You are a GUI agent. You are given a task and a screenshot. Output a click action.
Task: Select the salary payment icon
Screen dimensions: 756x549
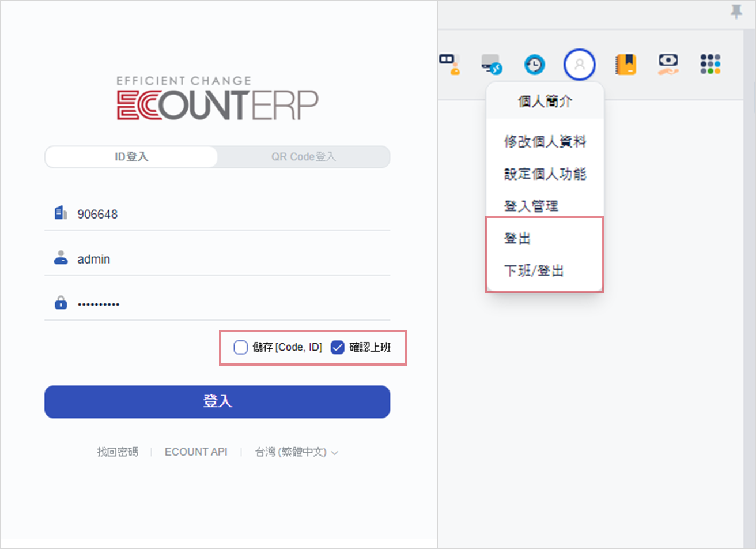tap(667, 64)
